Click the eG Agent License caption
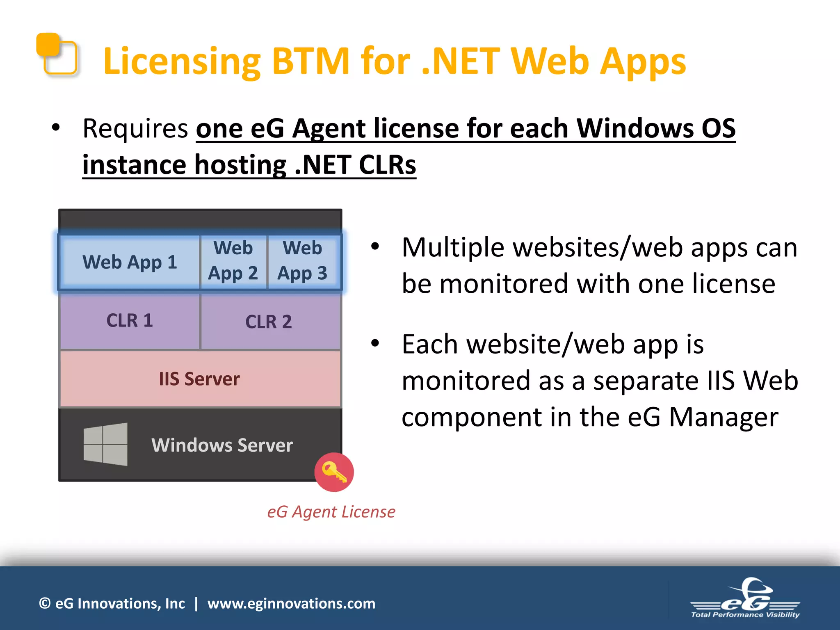 331,512
